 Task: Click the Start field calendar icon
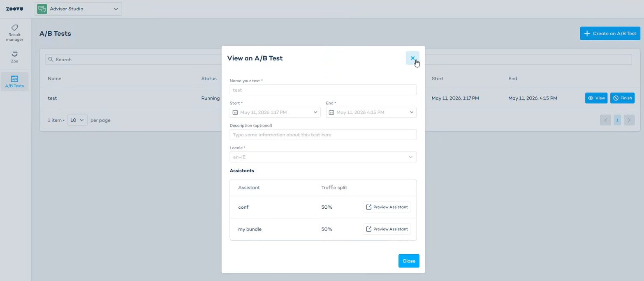point(235,112)
